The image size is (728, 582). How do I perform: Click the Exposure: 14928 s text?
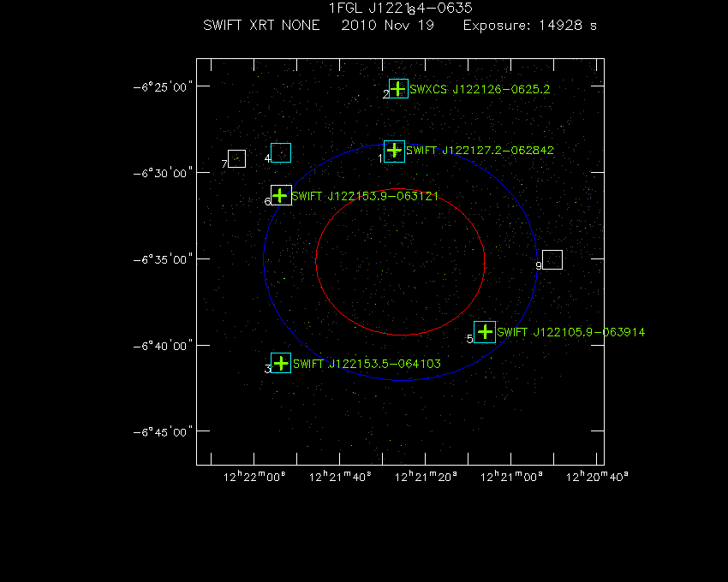coord(530,25)
